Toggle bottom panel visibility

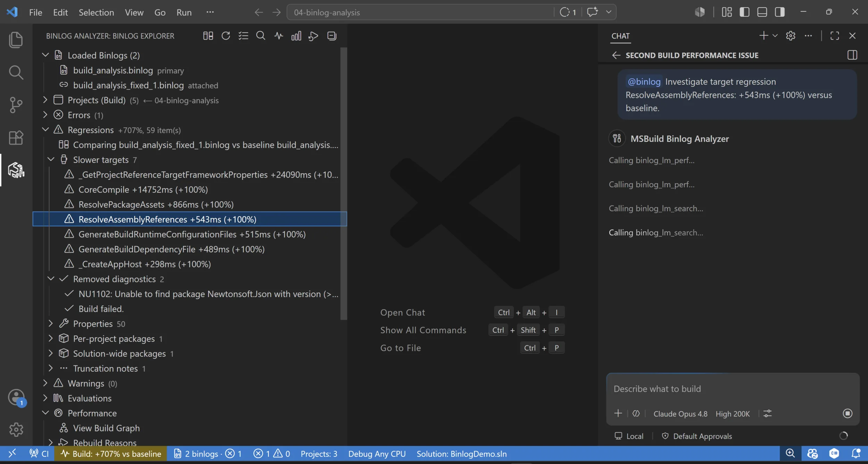click(762, 12)
